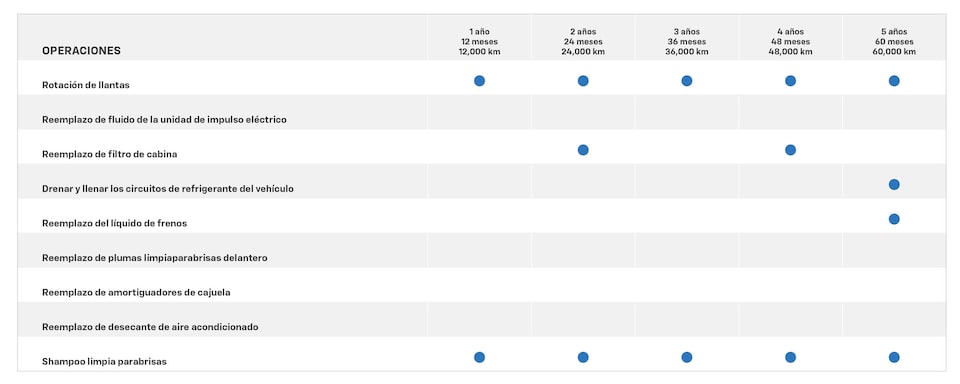The height and width of the screenshot is (384, 960).
Task: Select the Shampoo limpia parabrisas dot for 1 año
Action: pos(479,357)
